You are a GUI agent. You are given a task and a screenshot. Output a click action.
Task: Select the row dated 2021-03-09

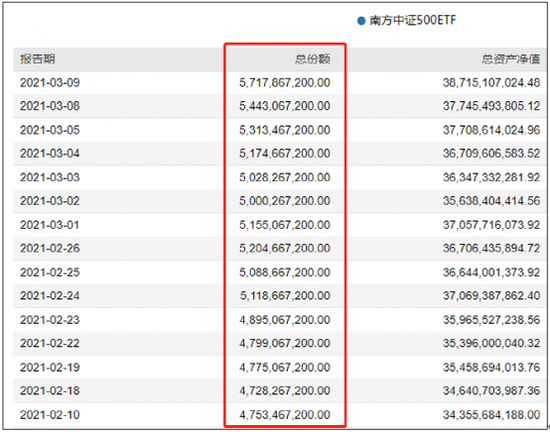coord(280,83)
